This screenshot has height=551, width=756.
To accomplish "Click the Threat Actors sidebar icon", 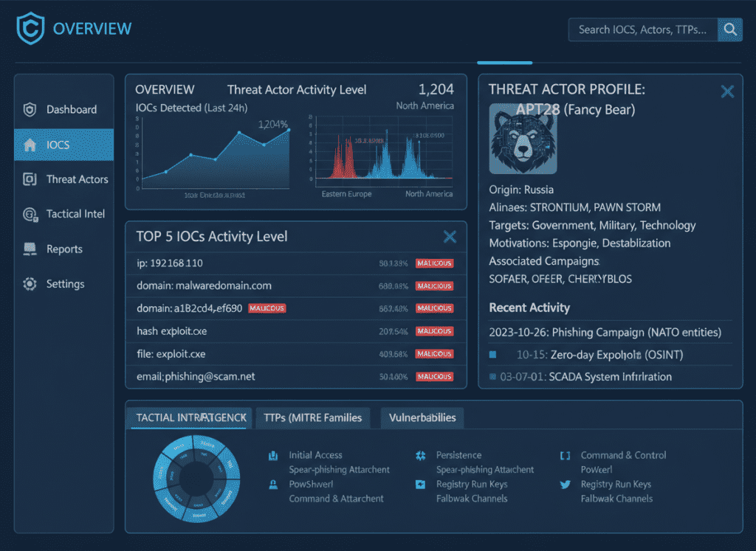I will [30, 179].
